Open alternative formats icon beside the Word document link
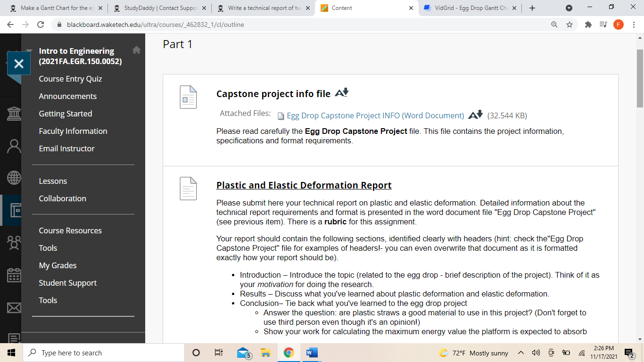 475,115
